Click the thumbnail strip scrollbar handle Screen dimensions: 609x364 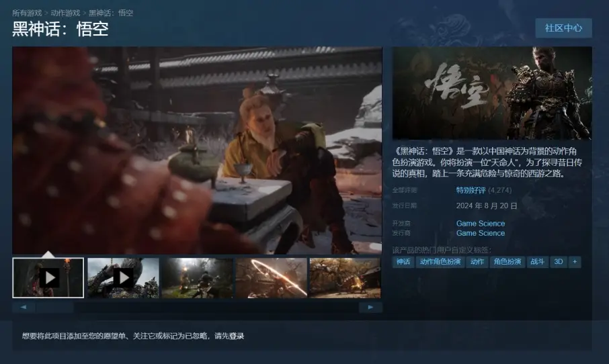coord(54,308)
